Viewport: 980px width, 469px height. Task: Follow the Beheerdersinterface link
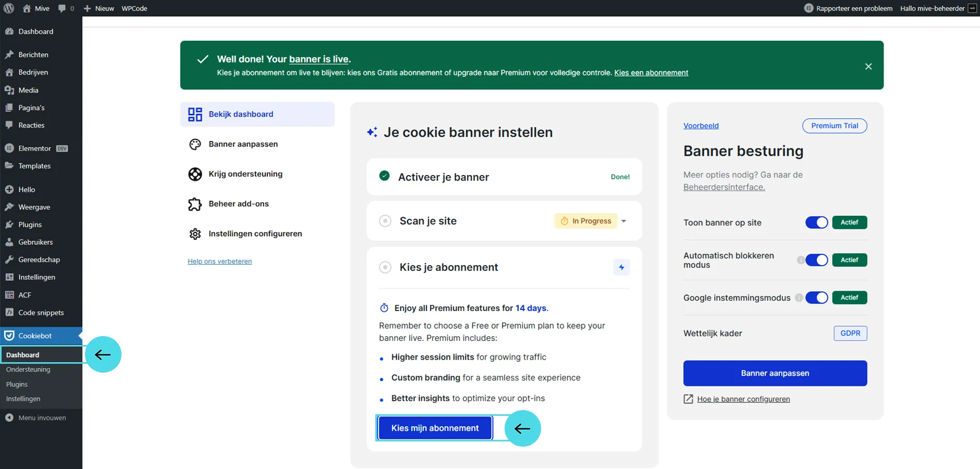(724, 187)
